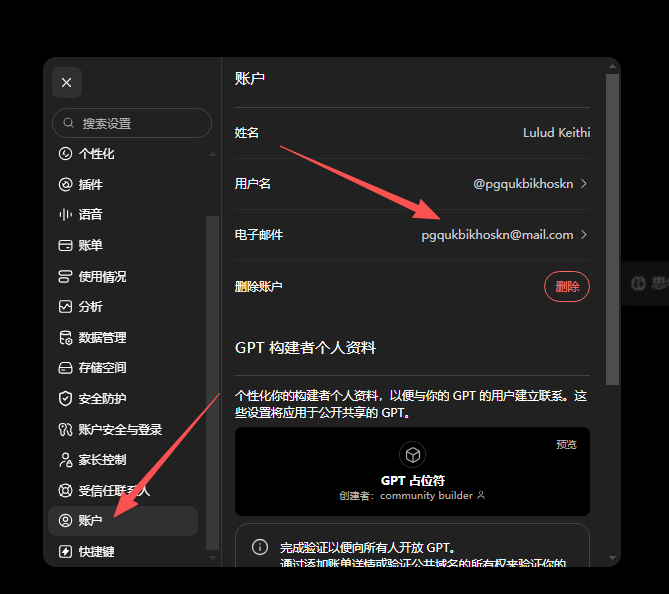This screenshot has height=594, width=669.
Task: Select the 账户 label in the sidebar
Action: [90, 521]
